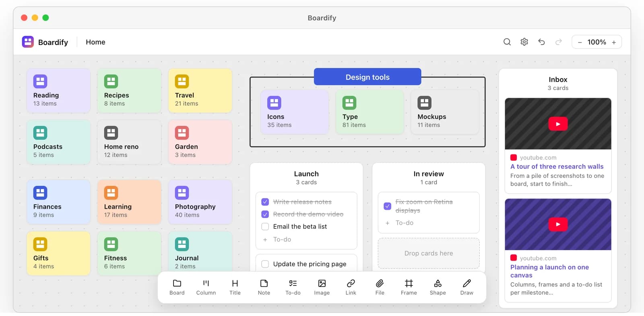
Task: Open settings gear in header
Action: (524, 42)
